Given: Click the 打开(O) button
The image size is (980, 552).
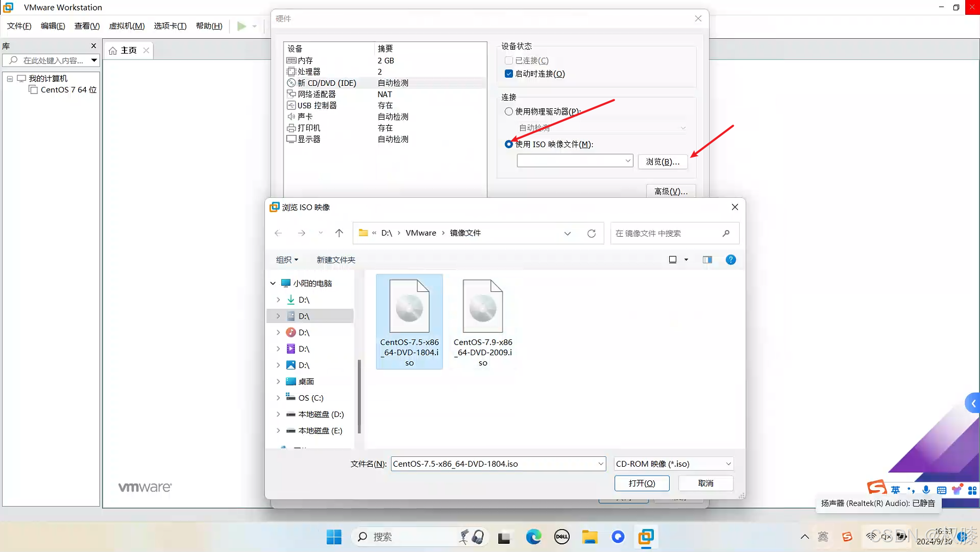Looking at the screenshot, I should [x=642, y=483].
